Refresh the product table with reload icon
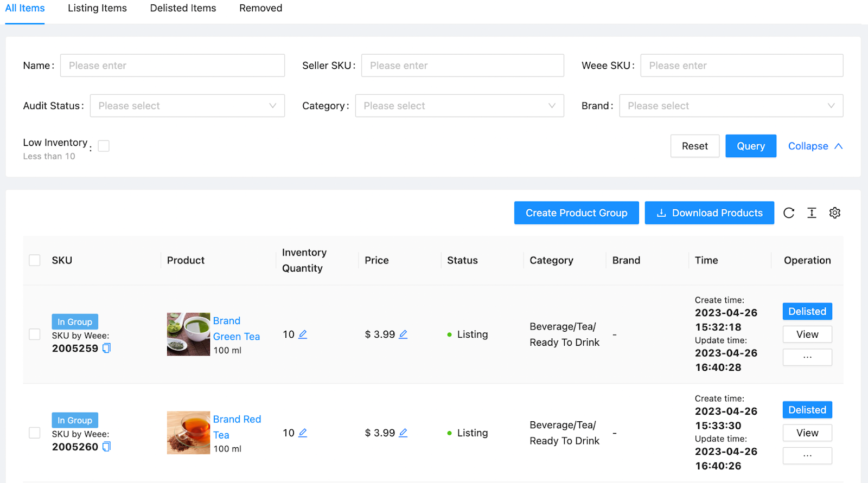Viewport: 868px width, 483px height. [x=789, y=213]
